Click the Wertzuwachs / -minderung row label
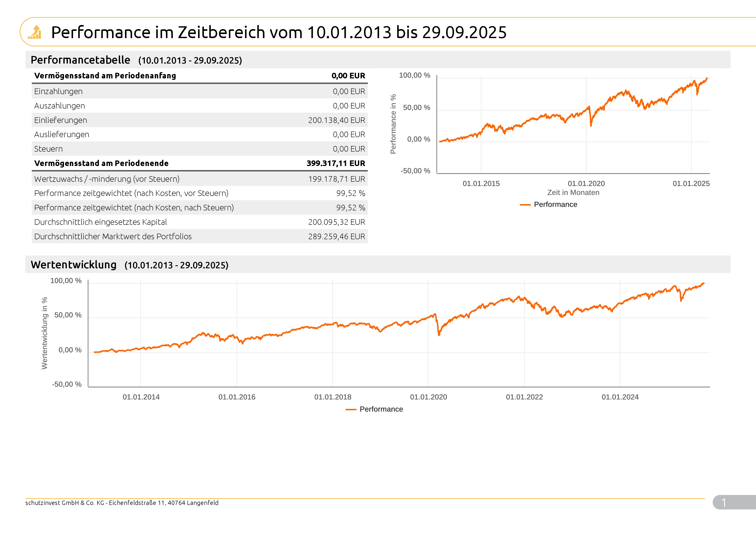This screenshot has width=756, height=534. [x=107, y=179]
